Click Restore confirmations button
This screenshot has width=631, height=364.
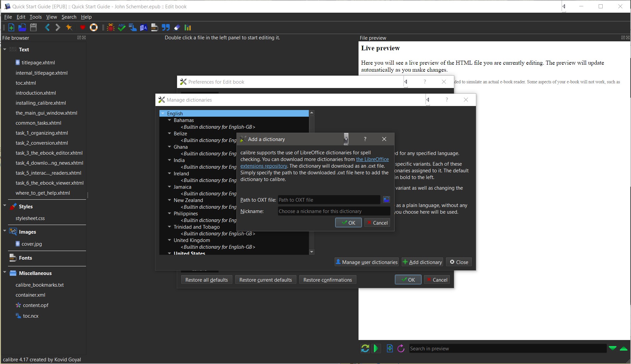point(328,280)
